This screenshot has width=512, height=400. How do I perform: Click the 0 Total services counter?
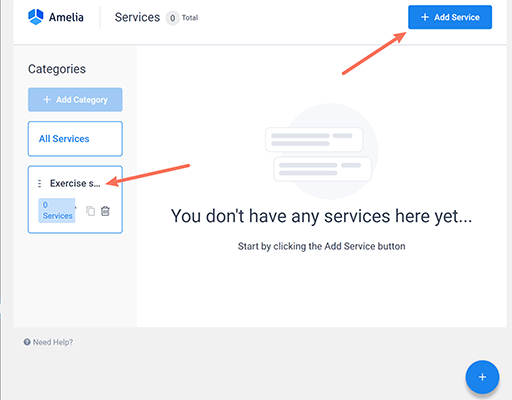182,18
